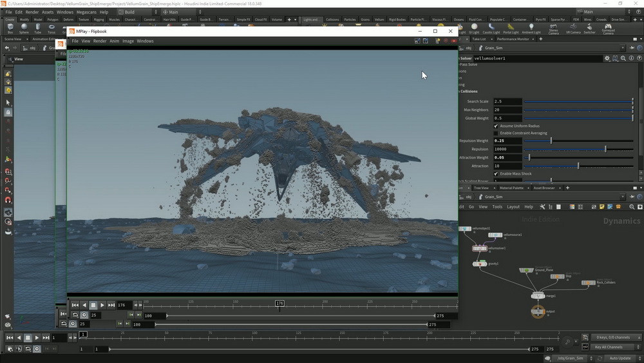Add new pane tab beside Asset Browser

click(x=567, y=188)
